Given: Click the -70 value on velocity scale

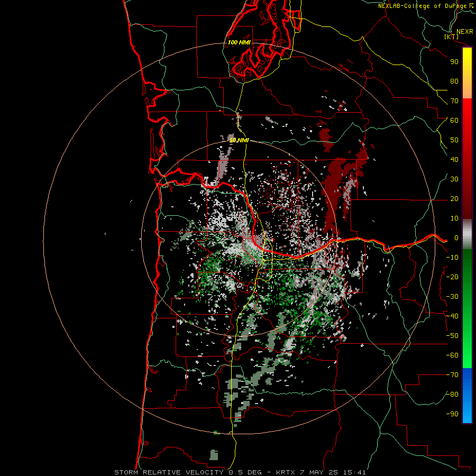Looking at the screenshot, I should 452,375.
